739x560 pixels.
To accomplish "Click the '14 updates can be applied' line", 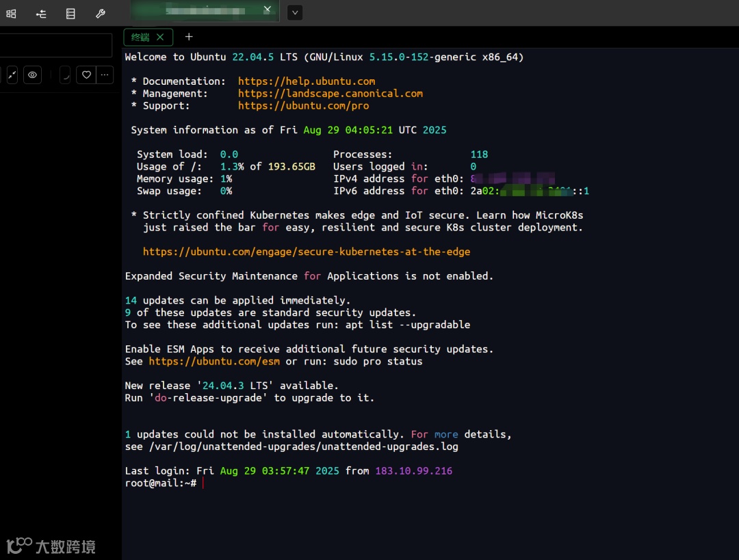I will 237,300.
